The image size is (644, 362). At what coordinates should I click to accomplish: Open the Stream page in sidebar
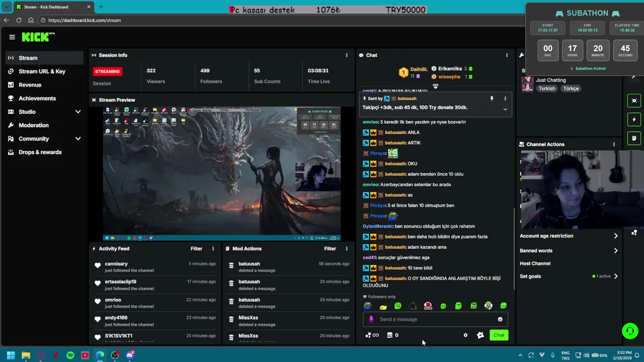coord(44,58)
